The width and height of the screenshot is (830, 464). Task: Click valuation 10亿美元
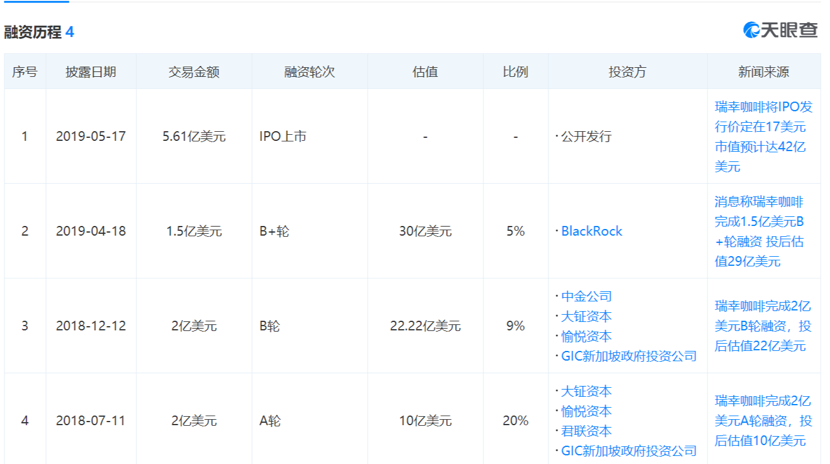pyautogui.click(x=425, y=421)
